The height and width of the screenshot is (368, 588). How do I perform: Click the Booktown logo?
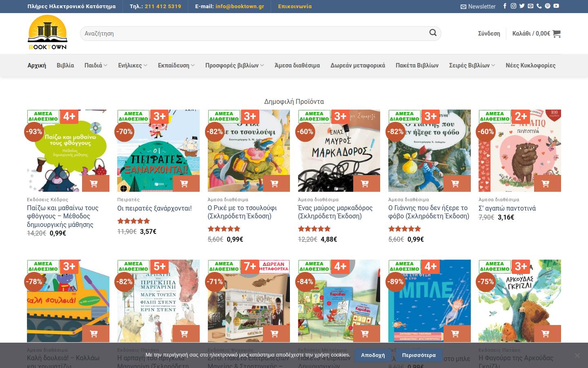coord(47,33)
